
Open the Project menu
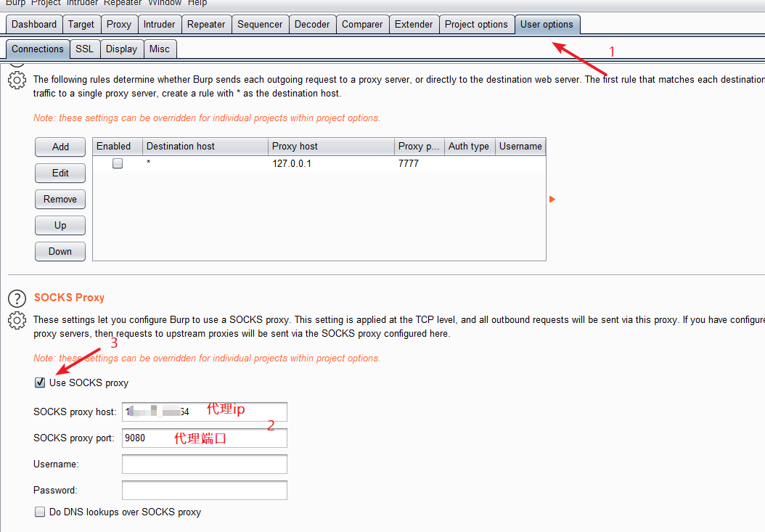click(46, 3)
